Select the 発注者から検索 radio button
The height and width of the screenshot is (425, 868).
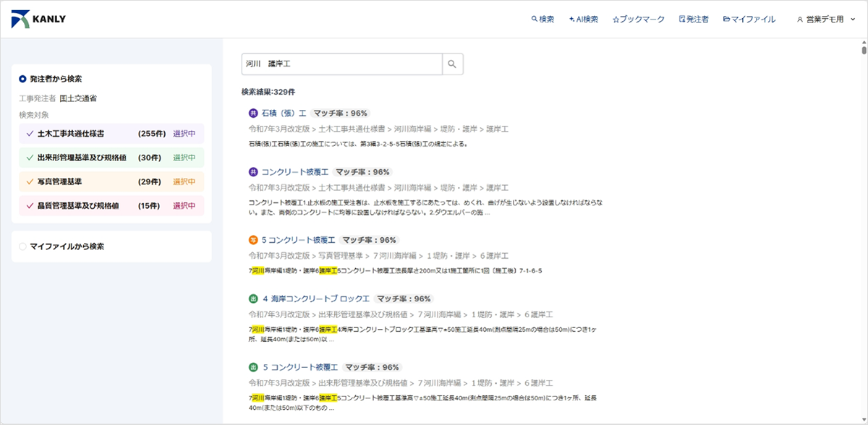[22, 79]
